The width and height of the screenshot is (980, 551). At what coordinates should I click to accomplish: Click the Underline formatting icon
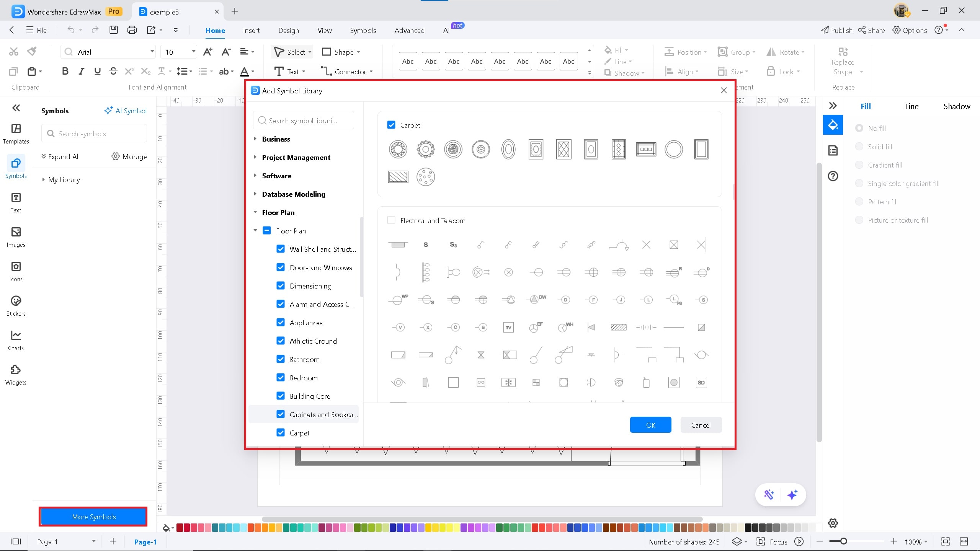pos(97,71)
